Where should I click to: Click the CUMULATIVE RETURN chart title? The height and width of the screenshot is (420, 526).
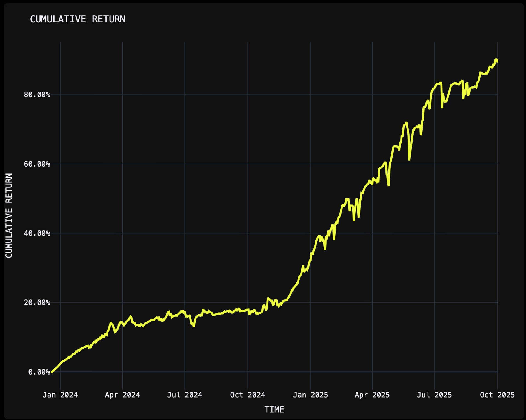pos(78,19)
